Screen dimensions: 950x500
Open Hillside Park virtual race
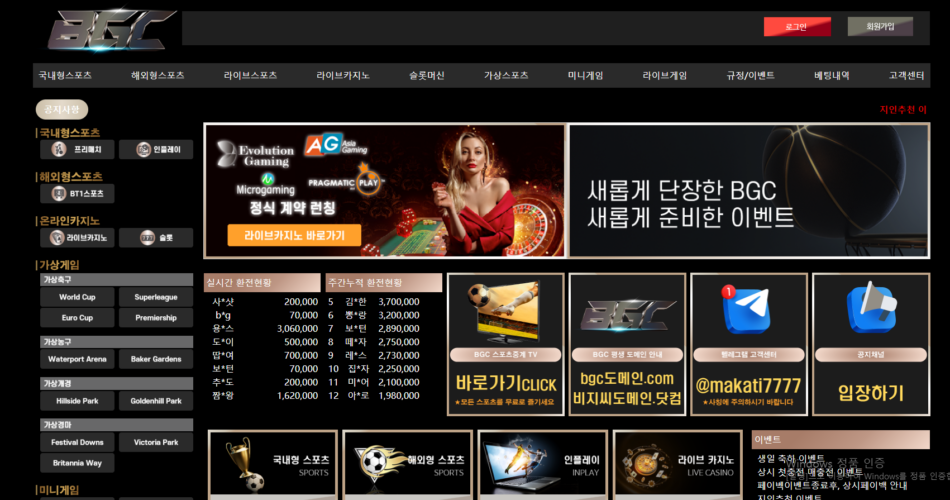(x=77, y=401)
